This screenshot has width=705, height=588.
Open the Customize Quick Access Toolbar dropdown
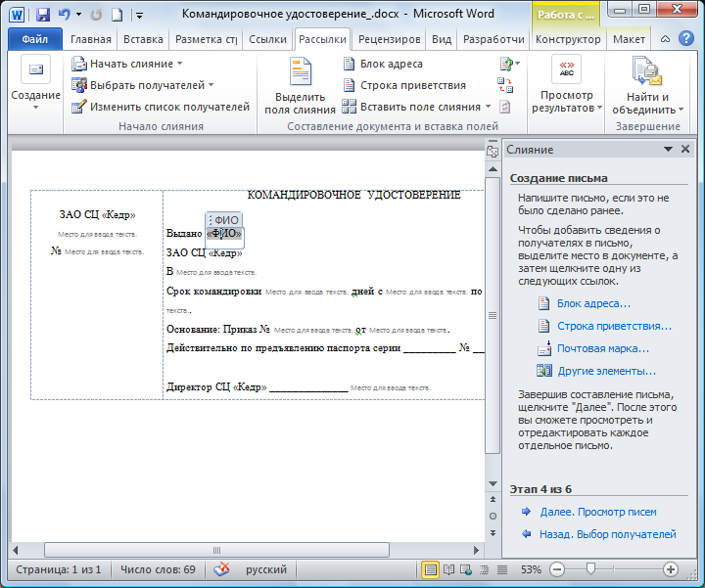139,16
